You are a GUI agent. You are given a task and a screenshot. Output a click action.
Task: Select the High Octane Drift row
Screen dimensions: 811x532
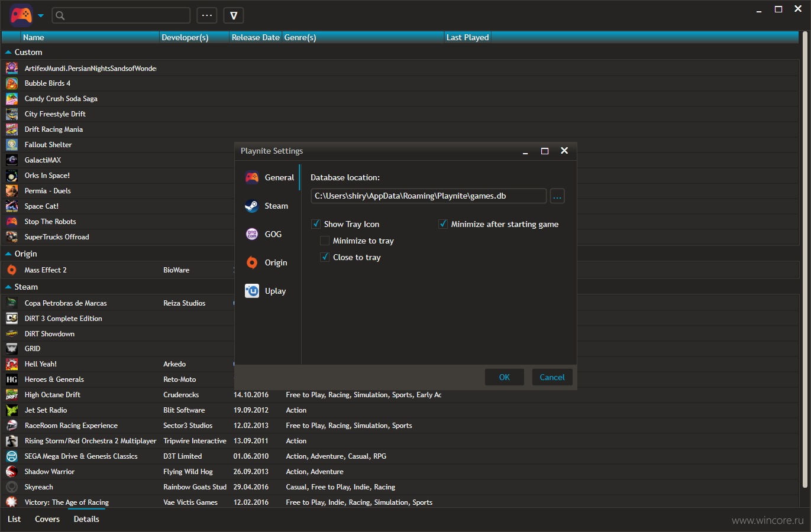click(400, 395)
